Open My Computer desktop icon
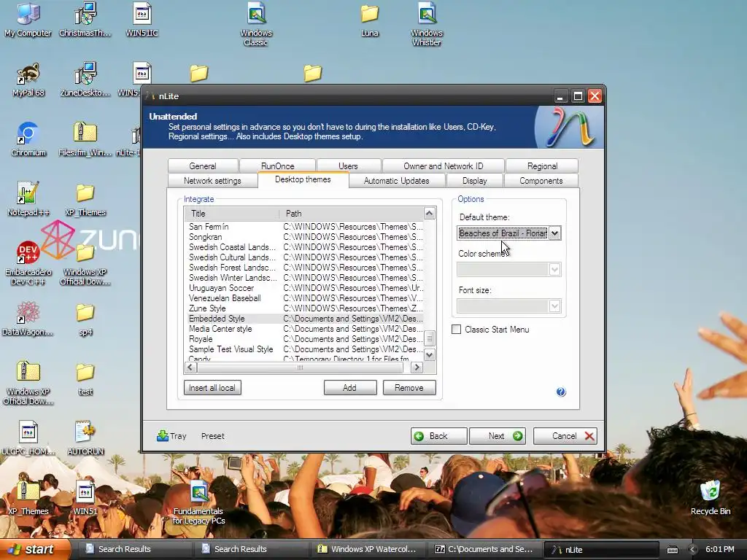The height and width of the screenshot is (560, 747). pos(28,19)
